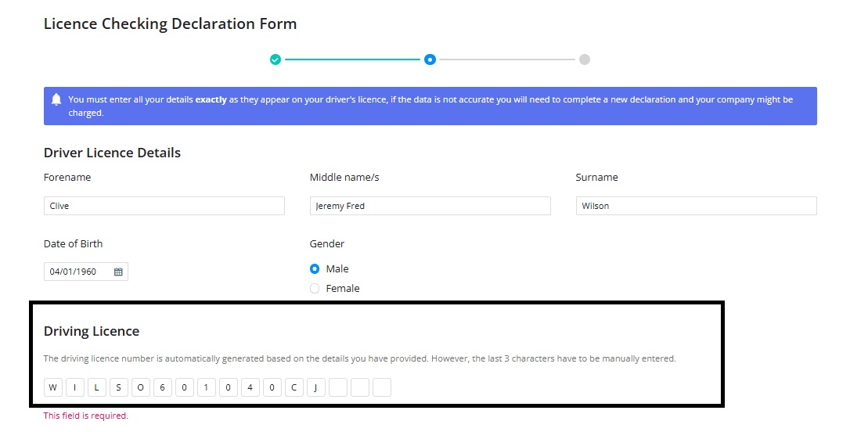
Task: Click the green completed step checkmark
Action: (276, 59)
